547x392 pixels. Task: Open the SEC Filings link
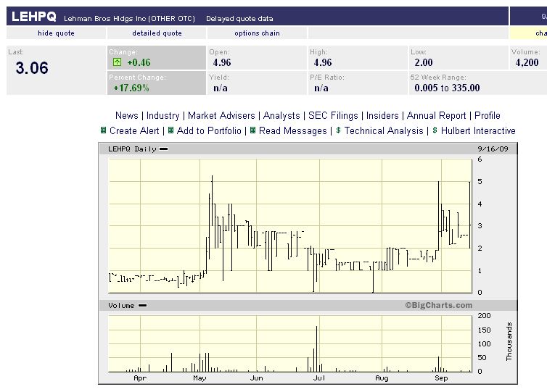333,115
